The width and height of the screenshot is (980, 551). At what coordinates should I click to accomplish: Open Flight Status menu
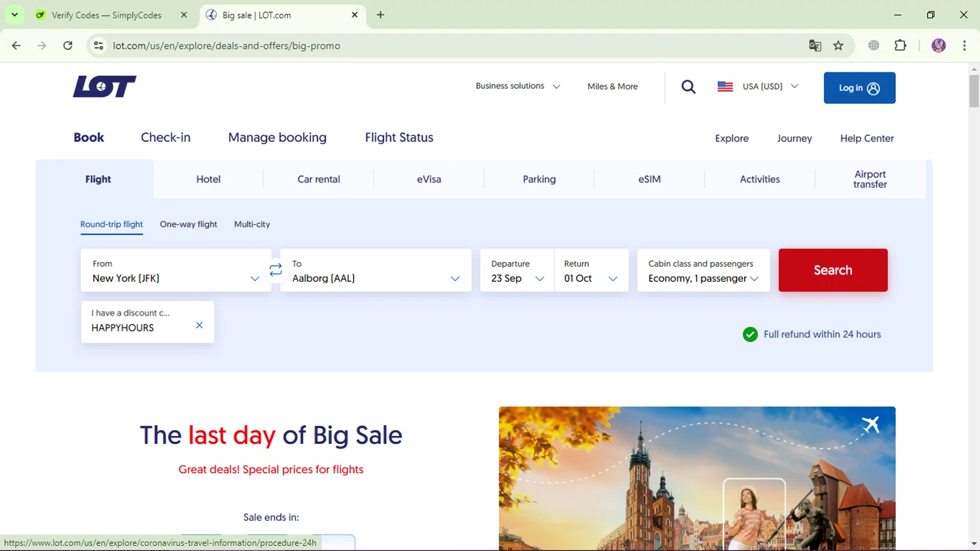pos(399,137)
